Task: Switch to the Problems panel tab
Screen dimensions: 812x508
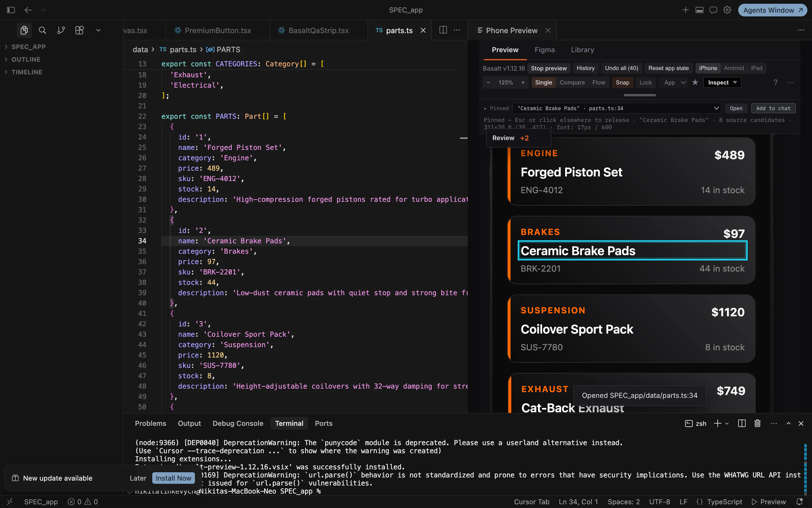Action: [151, 423]
